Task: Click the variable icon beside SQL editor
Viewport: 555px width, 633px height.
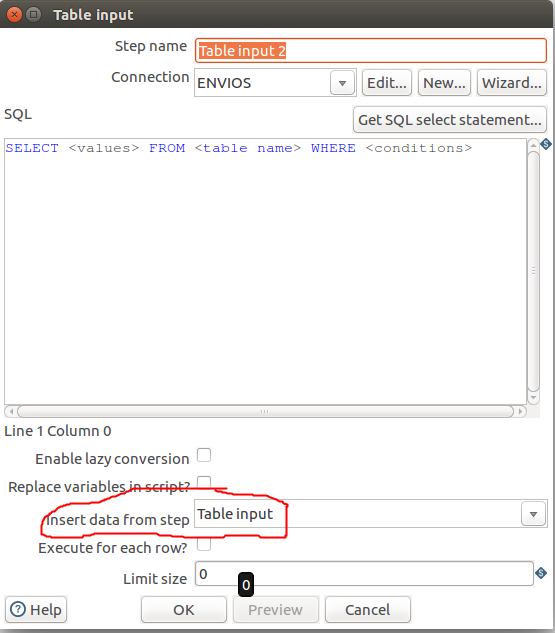Action: point(546,144)
